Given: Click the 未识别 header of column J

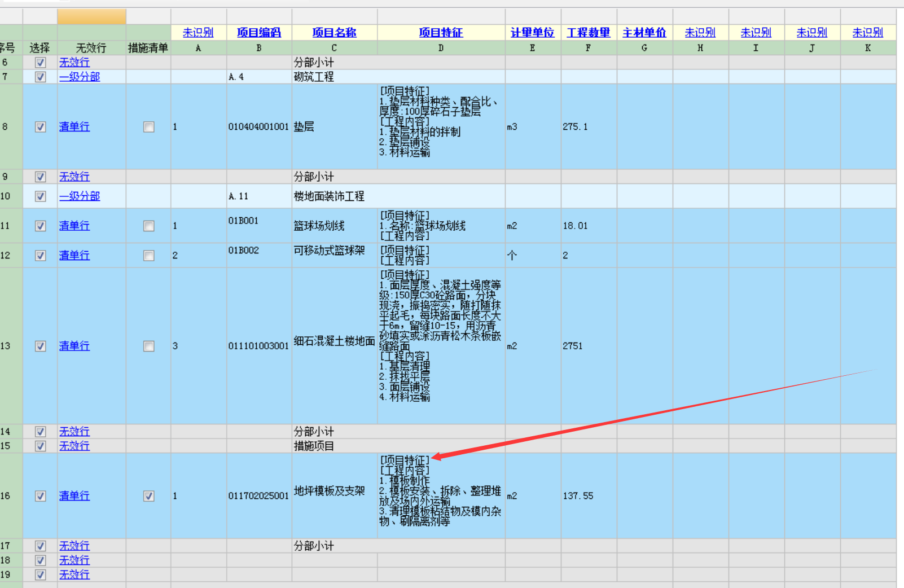Looking at the screenshot, I should tap(812, 33).
